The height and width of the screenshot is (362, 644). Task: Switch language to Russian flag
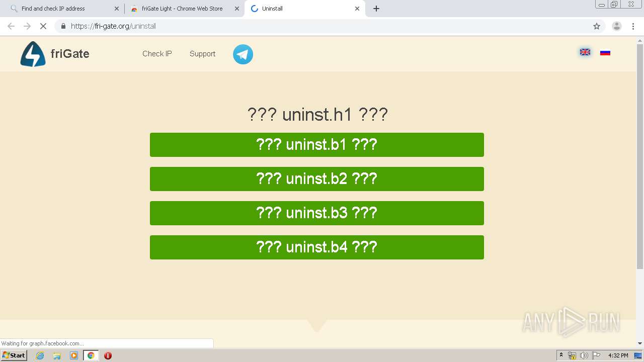click(605, 52)
